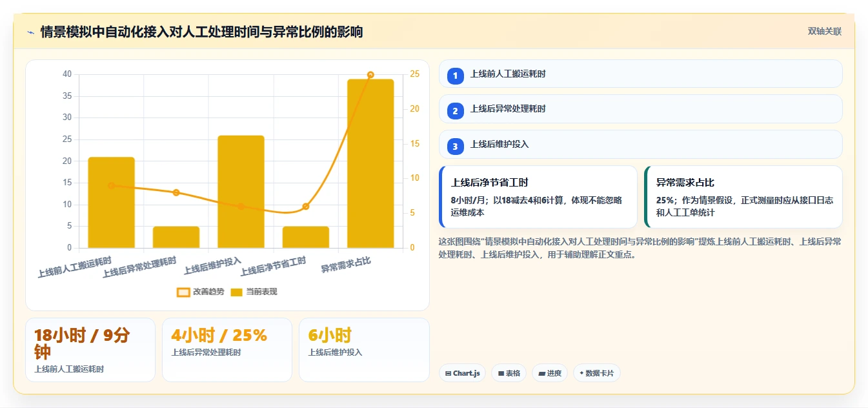868x408 pixels.
Task: Click the star icon in 数据卡片 tag
Action: pyautogui.click(x=581, y=373)
